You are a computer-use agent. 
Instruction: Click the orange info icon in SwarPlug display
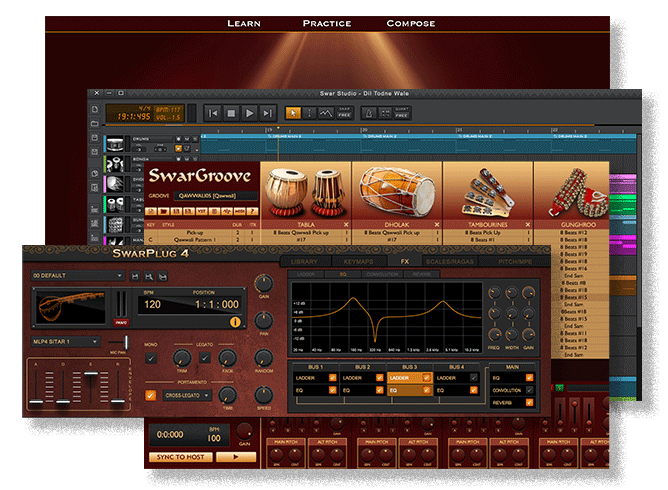[x=235, y=322]
